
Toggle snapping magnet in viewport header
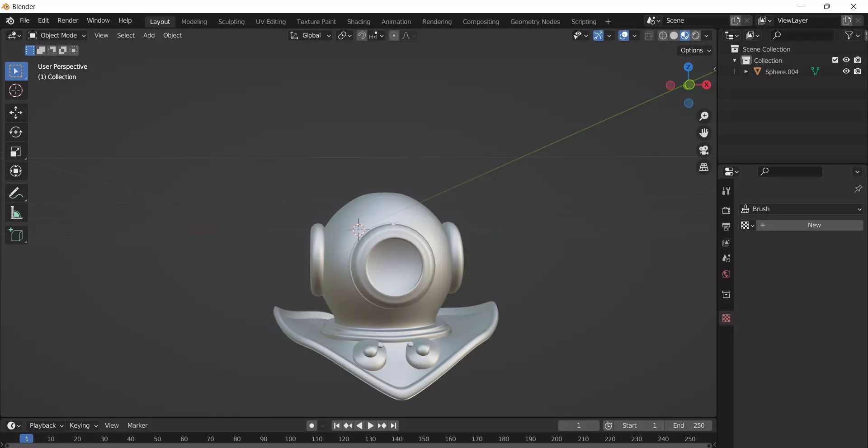[362, 36]
